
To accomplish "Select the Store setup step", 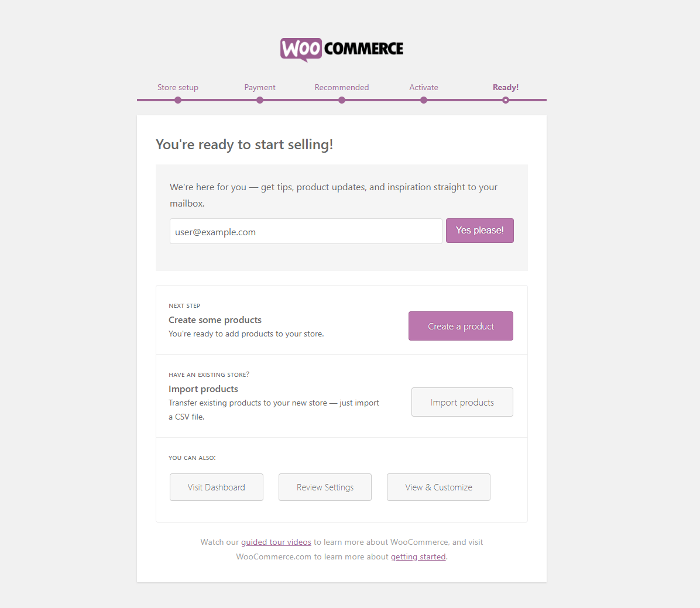I will coord(178,88).
